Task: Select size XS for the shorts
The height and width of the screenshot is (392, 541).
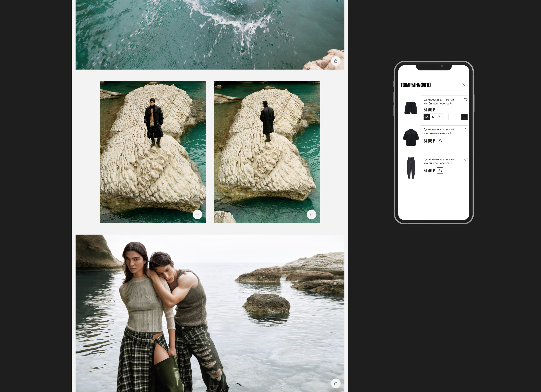Action: (427, 117)
